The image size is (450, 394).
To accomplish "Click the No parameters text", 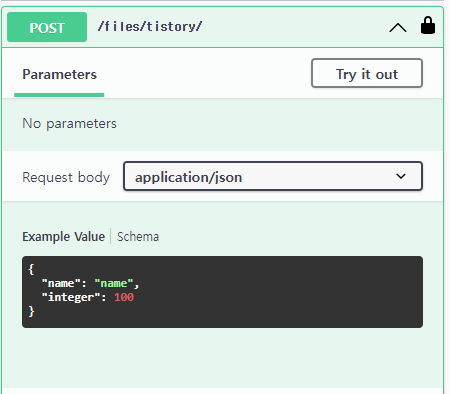I will pos(69,124).
